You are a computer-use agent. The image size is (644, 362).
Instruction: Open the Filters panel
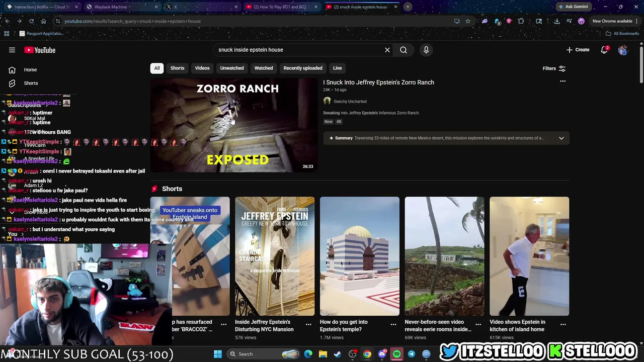tap(554, 68)
